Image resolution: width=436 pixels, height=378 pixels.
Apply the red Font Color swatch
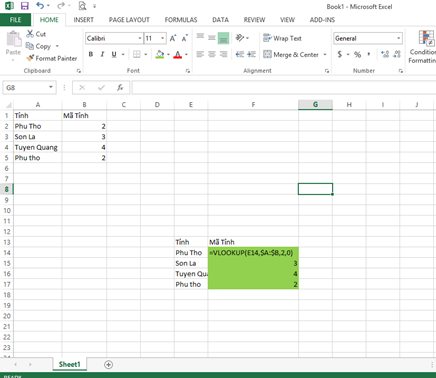tap(178, 54)
